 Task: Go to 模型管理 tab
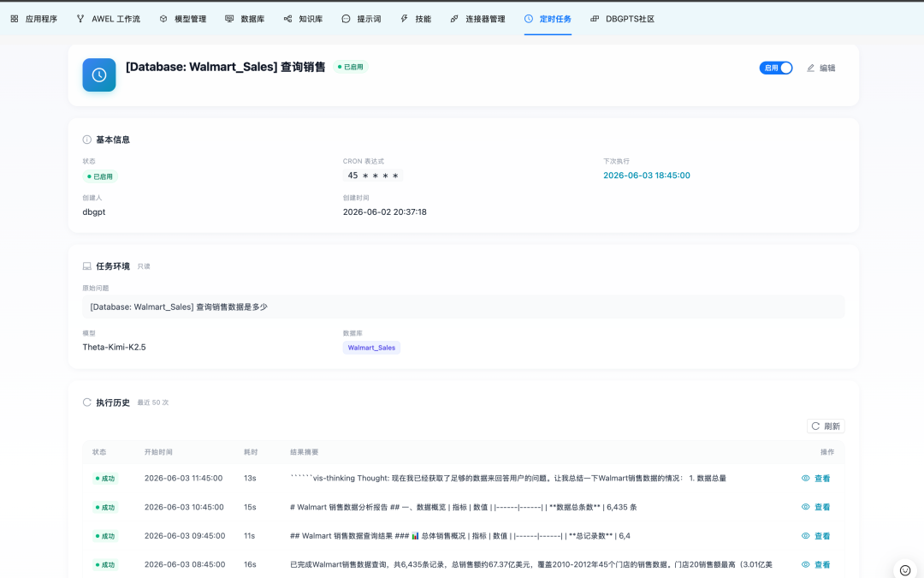click(x=183, y=19)
